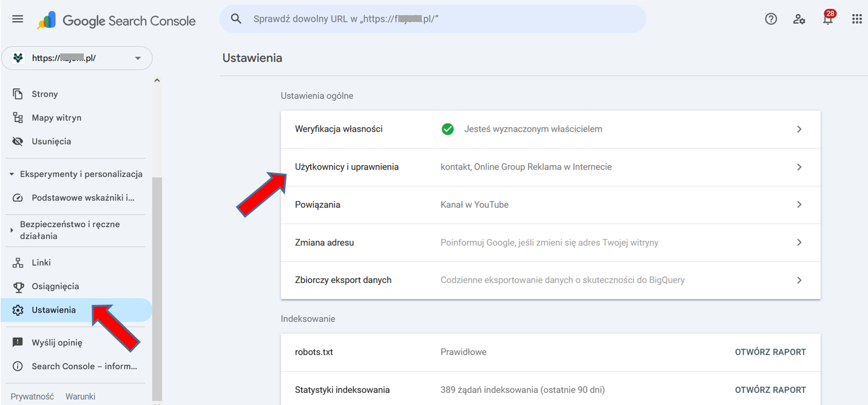This screenshot has width=868, height=405.
Task: Go to Strony in the sidebar
Action: click(x=44, y=94)
